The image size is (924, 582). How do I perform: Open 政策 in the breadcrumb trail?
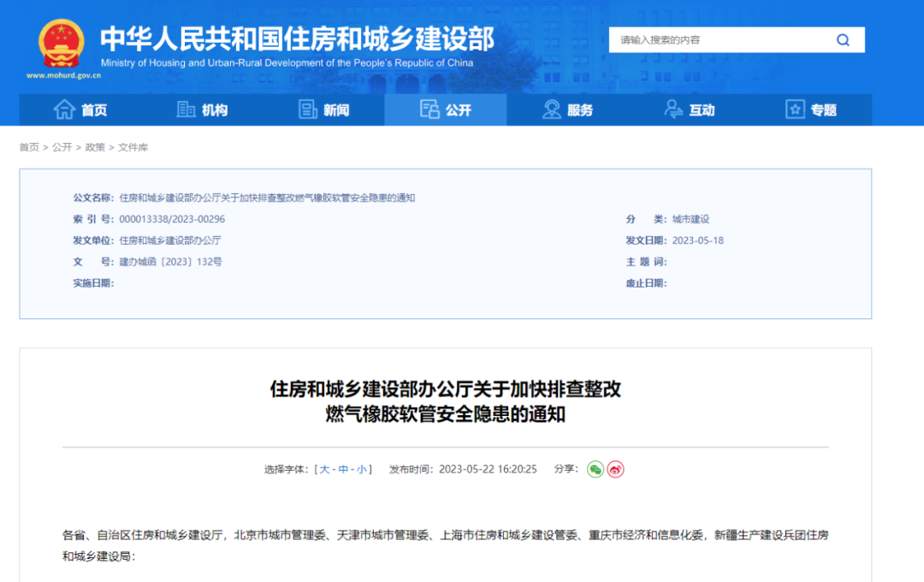click(95, 147)
